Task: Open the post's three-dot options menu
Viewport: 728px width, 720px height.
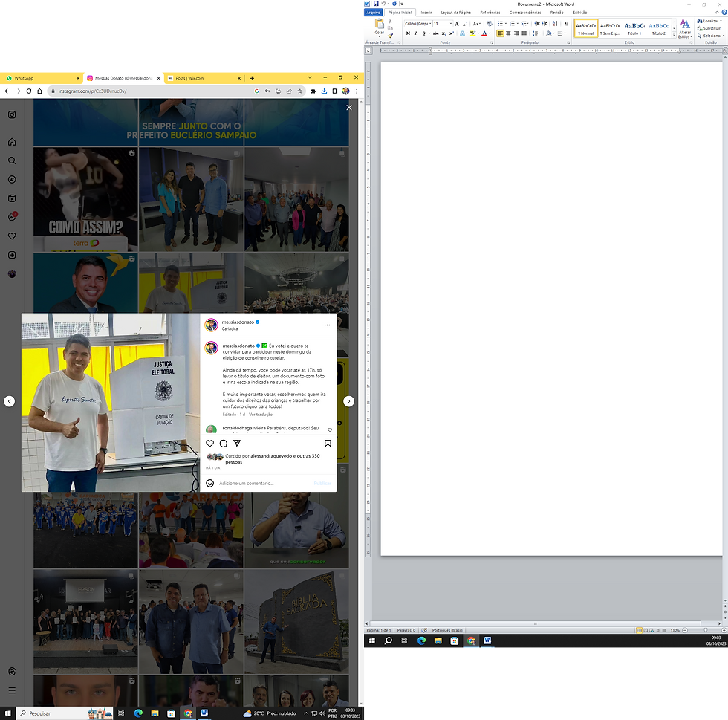Action: coord(328,325)
